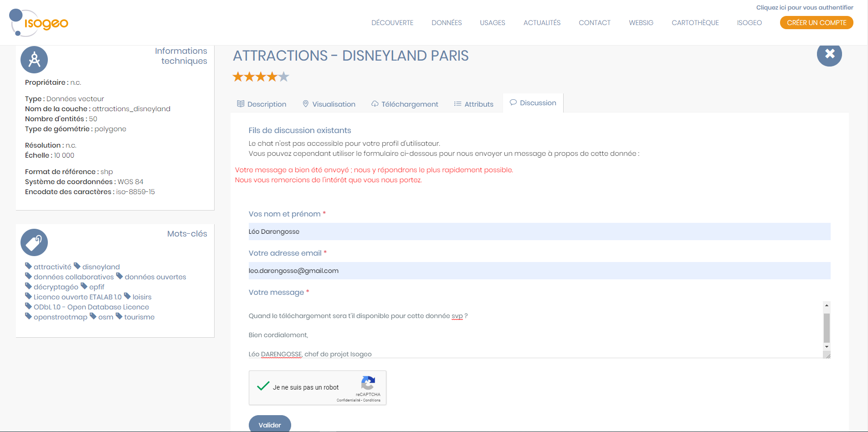Open the CONTACT page
Image resolution: width=868 pixels, height=432 pixels.
(x=595, y=23)
